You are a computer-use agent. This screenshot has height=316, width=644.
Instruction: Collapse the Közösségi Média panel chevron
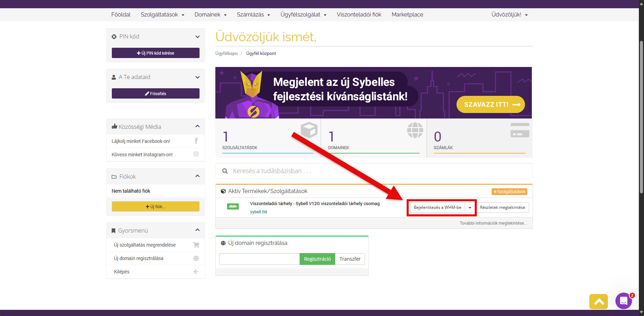tap(197, 126)
